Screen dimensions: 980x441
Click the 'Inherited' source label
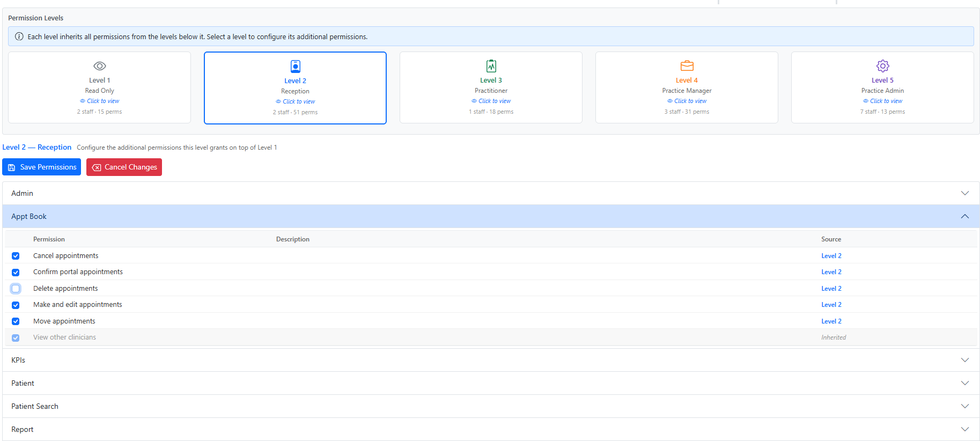[834, 337]
